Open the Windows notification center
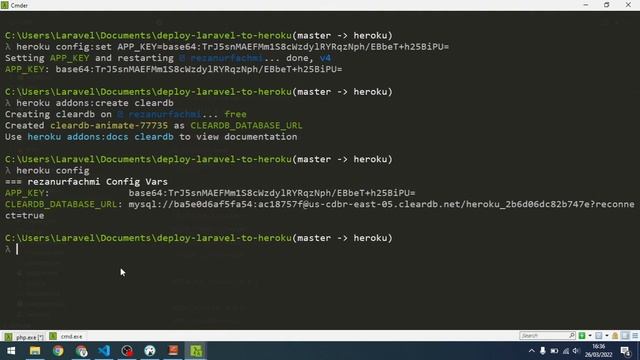The image size is (640, 360). (x=625, y=351)
